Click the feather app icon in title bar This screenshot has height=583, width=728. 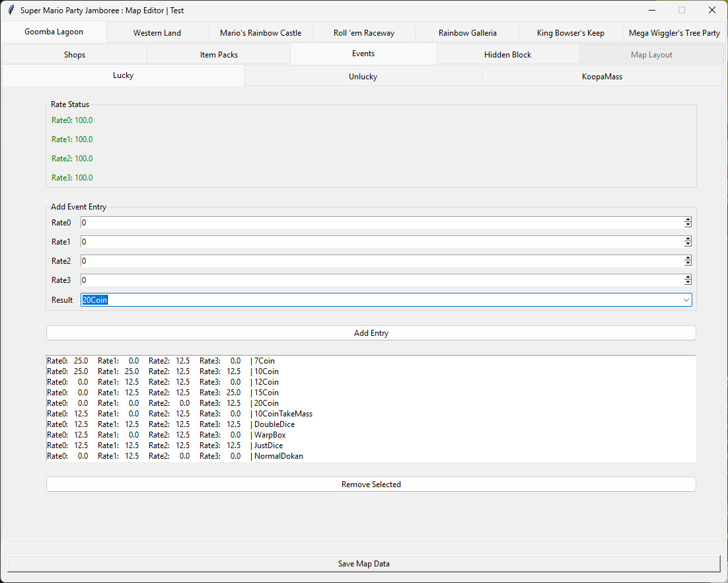(11, 11)
